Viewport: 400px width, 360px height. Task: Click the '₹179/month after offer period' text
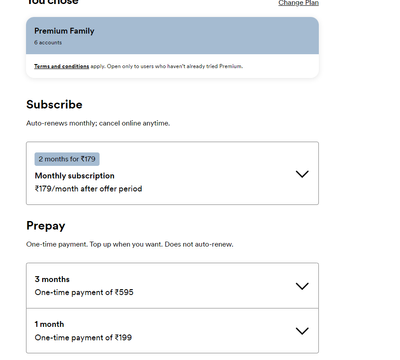88,189
